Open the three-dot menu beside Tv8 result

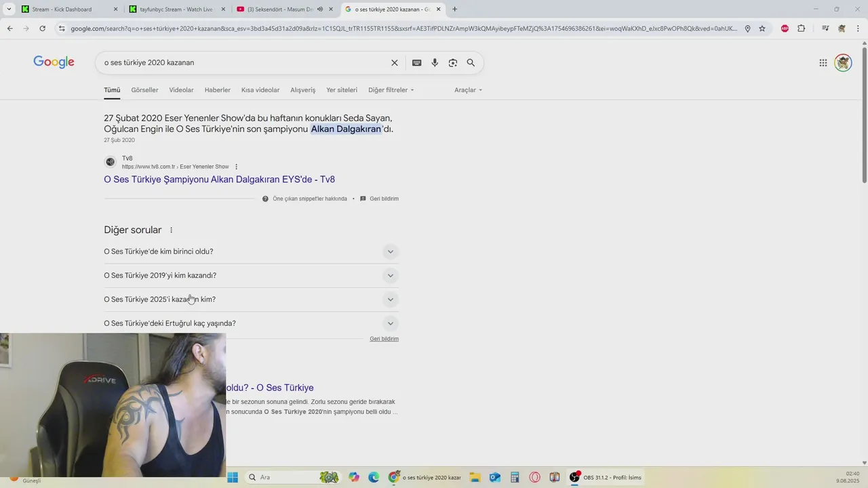(236, 167)
